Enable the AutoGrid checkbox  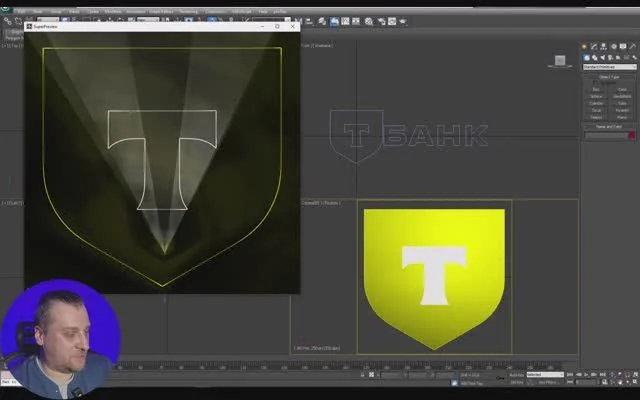[595, 82]
